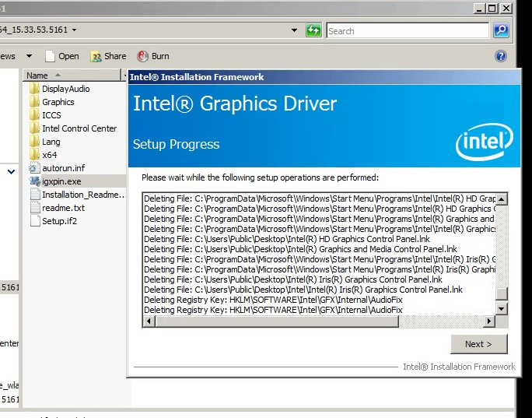
Task: Click Open in the Explorer toolbar
Action: [62, 56]
